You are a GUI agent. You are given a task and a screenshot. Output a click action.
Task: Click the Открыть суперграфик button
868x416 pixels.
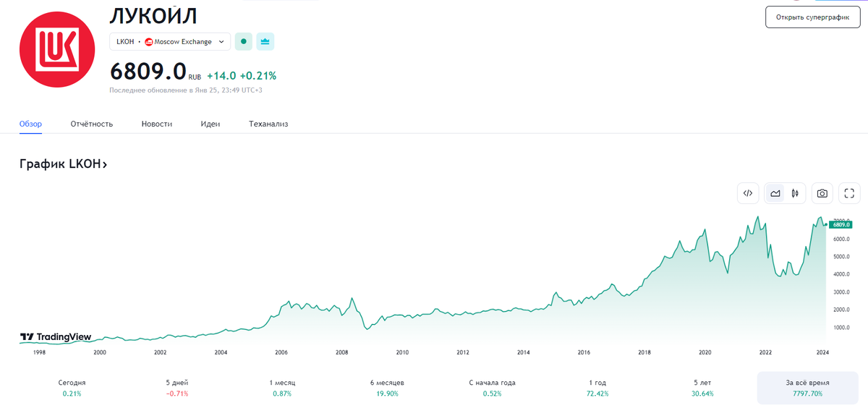click(813, 17)
